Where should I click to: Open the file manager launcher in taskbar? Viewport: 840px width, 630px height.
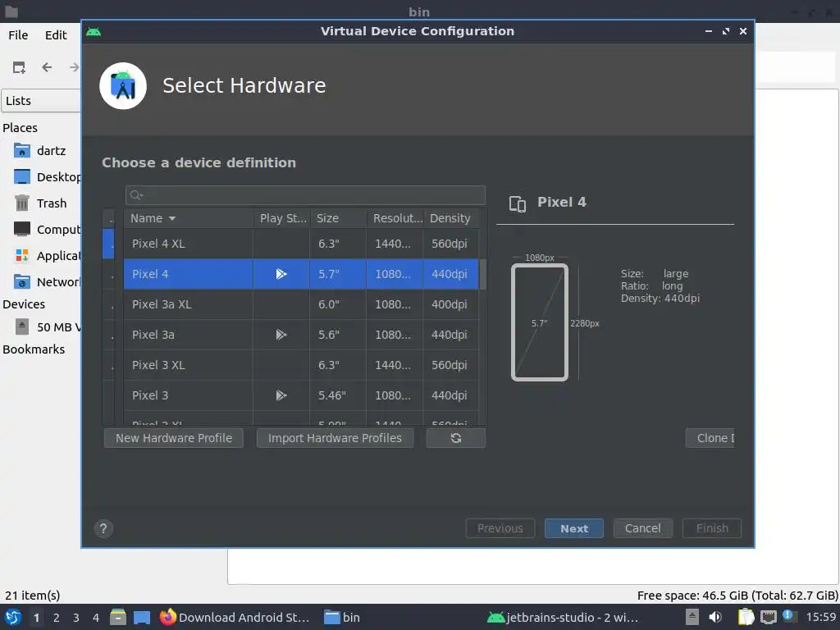tap(118, 617)
